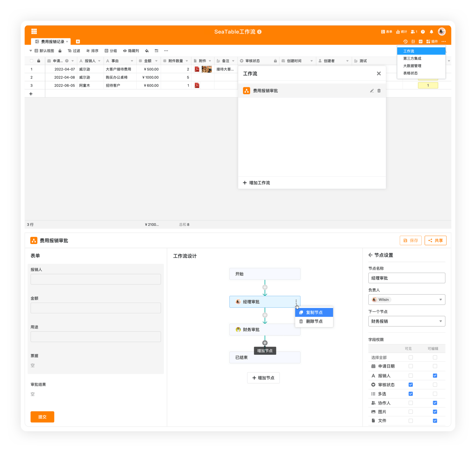Screen dimensions: 476x452
Task: Select 复制节点 from the context menu
Action: click(314, 312)
